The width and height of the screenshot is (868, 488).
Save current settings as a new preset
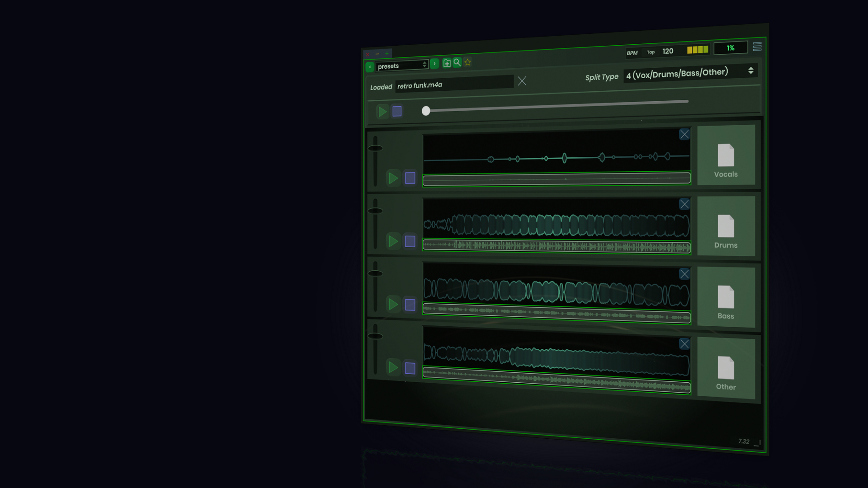point(447,63)
